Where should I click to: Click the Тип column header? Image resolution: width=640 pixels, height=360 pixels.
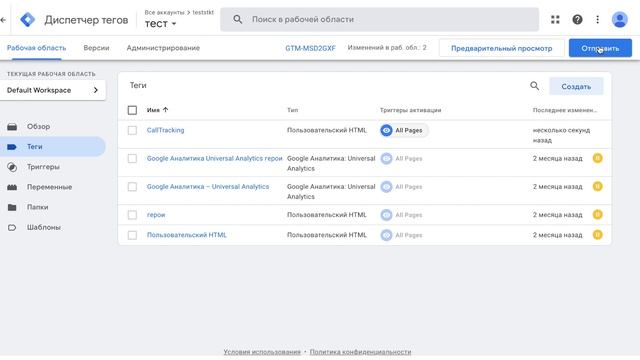(x=292, y=110)
